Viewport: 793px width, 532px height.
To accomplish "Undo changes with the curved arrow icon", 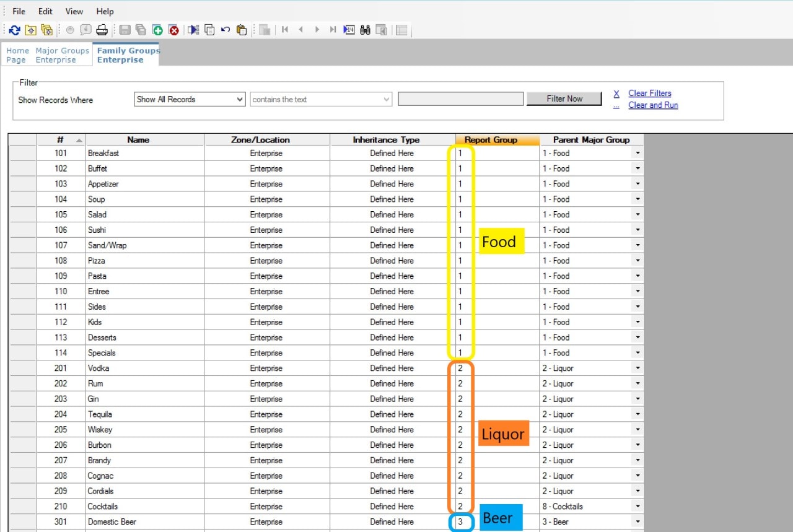I will [226, 30].
